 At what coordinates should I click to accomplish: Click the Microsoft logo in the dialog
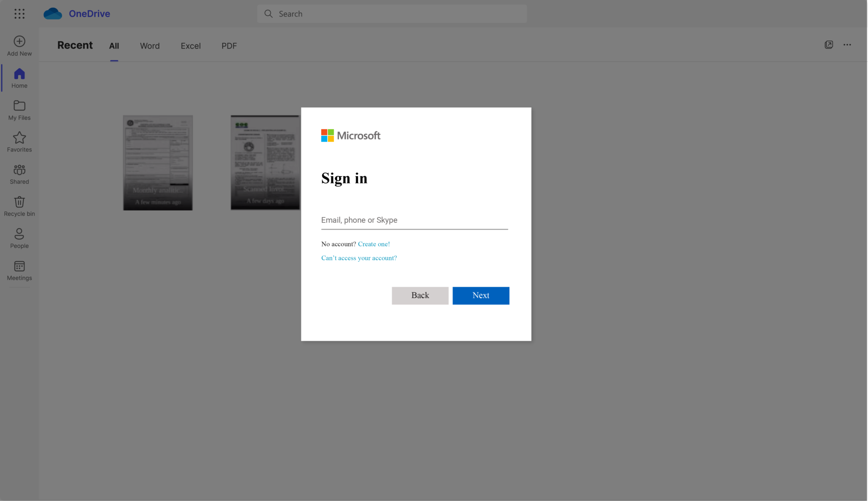351,136
